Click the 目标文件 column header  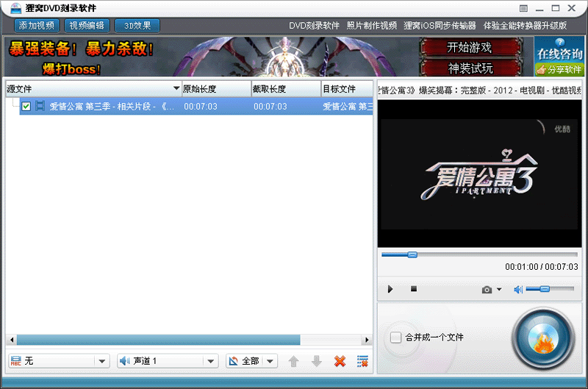347,89
